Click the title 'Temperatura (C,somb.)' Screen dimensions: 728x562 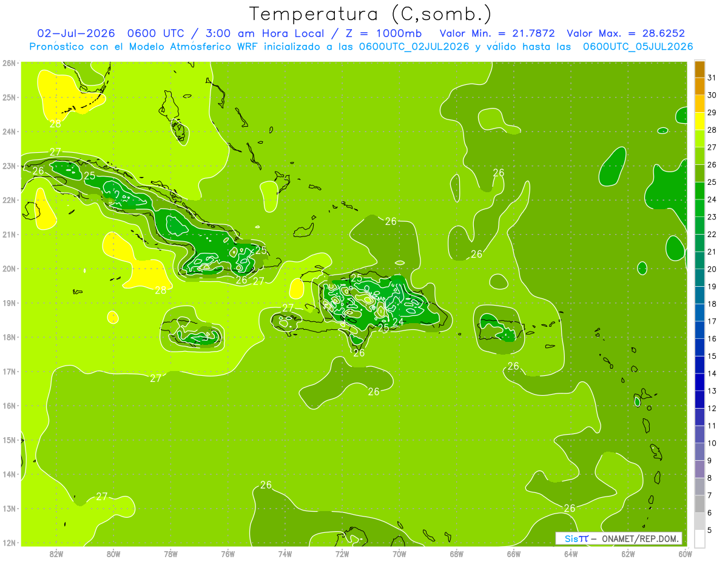click(370, 14)
